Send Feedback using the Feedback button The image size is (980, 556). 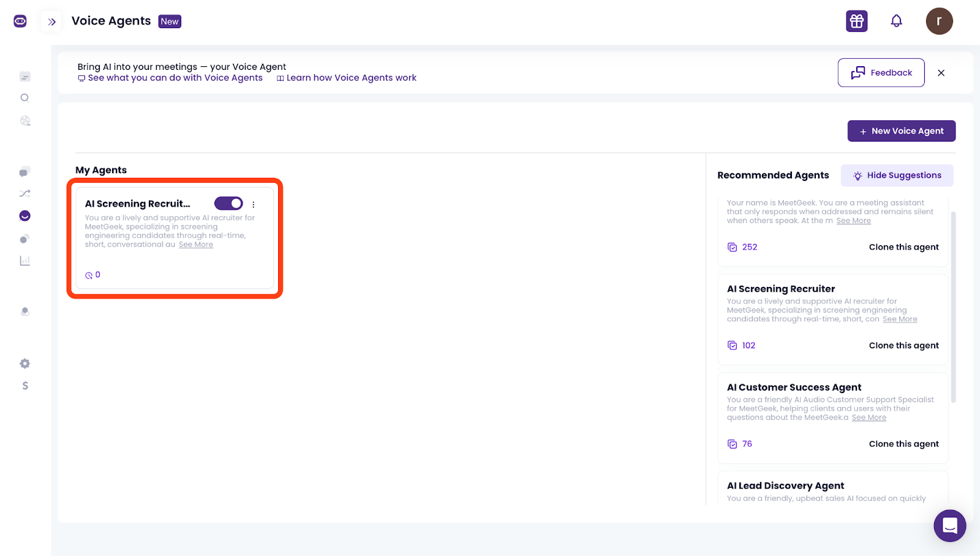[881, 72]
